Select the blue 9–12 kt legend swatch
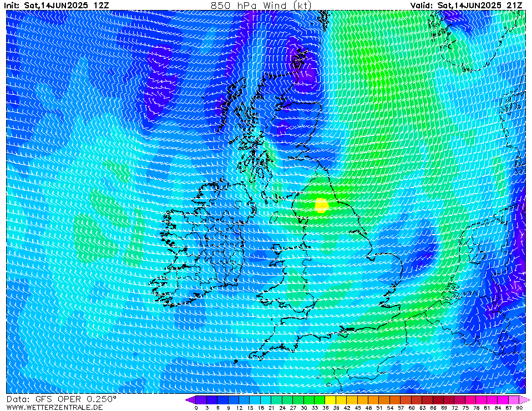The height and width of the screenshot is (411, 532). [234, 400]
